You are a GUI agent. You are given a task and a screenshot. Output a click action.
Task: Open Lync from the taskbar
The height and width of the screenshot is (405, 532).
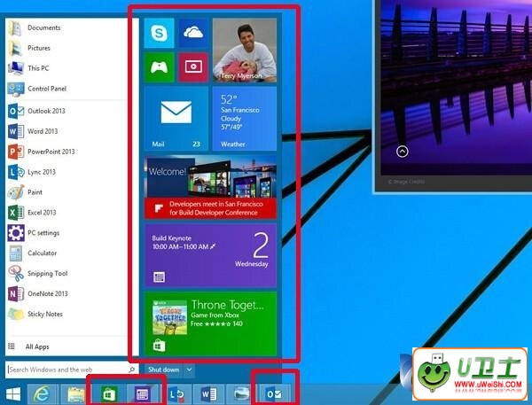pyautogui.click(x=176, y=394)
